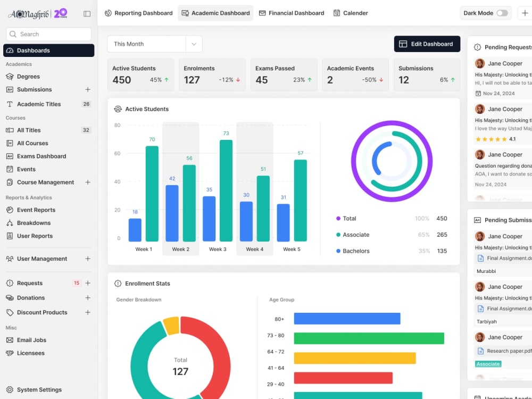Click the Submissions A+ icon in sidebar
The width and height of the screenshot is (532, 399).
coord(10,89)
